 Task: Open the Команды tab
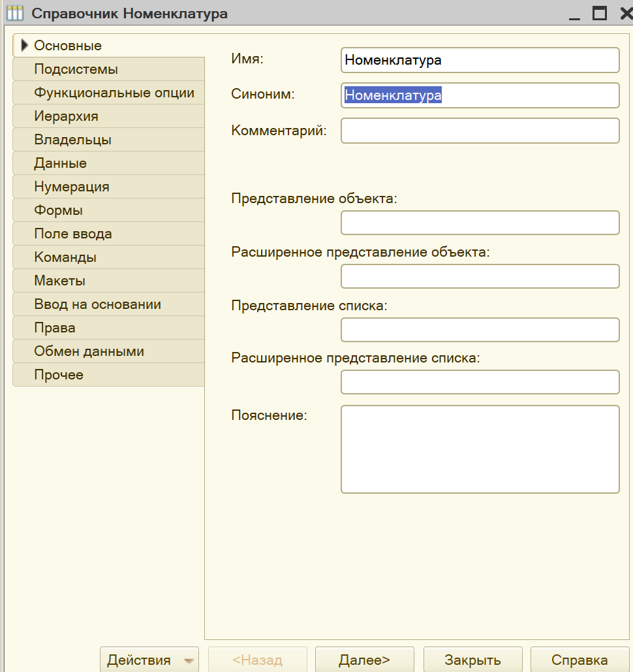109,257
